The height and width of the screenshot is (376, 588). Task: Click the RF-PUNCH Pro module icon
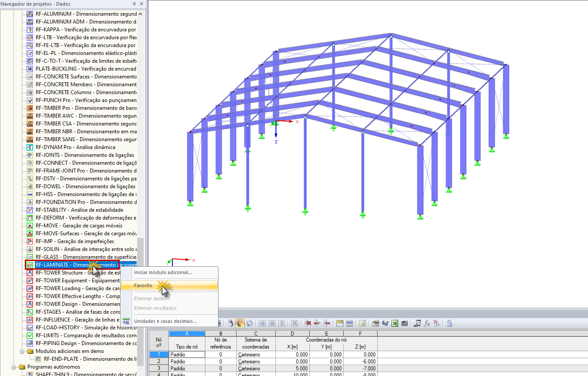coord(30,100)
